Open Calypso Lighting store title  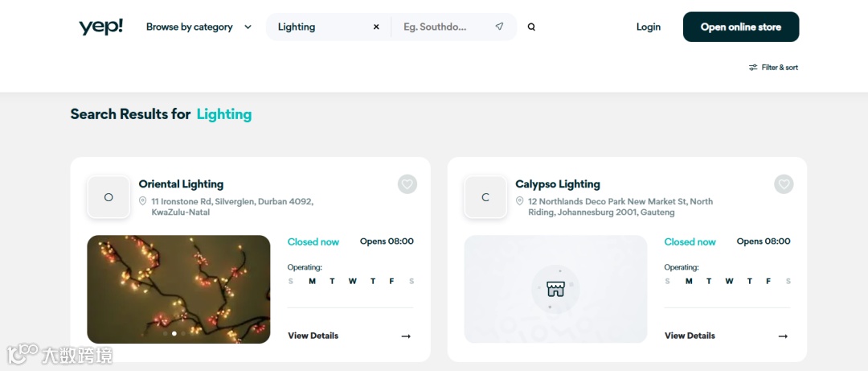[558, 184]
